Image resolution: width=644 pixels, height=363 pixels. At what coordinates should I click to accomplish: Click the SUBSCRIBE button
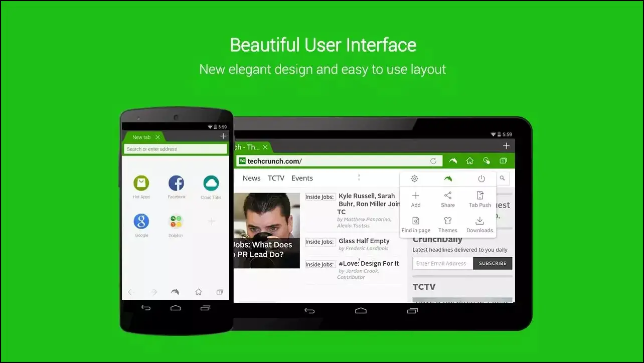[x=493, y=263]
